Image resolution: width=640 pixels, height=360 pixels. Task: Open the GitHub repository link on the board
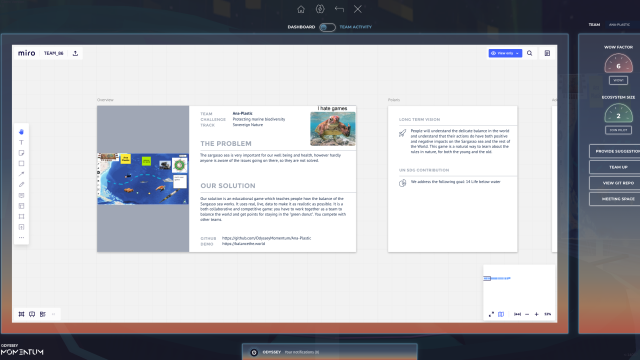pyautogui.click(x=266, y=238)
